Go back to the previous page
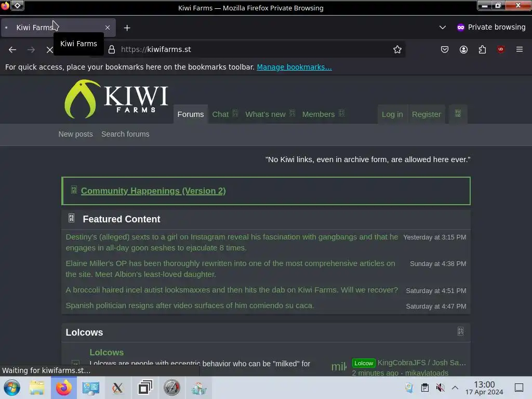 (12, 49)
